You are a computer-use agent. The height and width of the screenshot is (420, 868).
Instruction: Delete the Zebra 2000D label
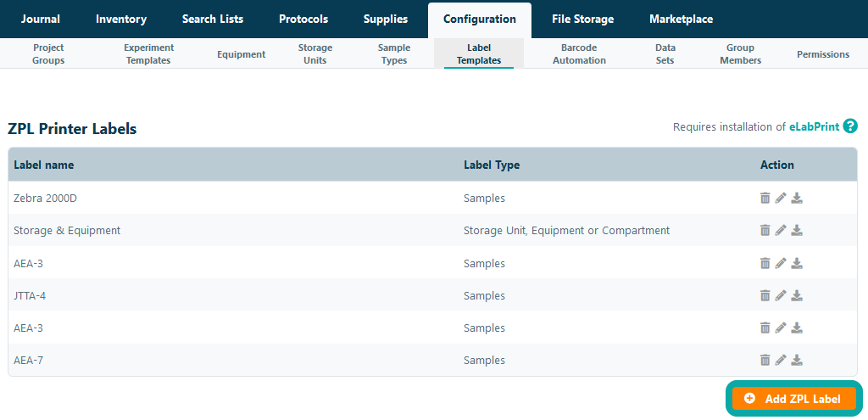pyautogui.click(x=765, y=198)
